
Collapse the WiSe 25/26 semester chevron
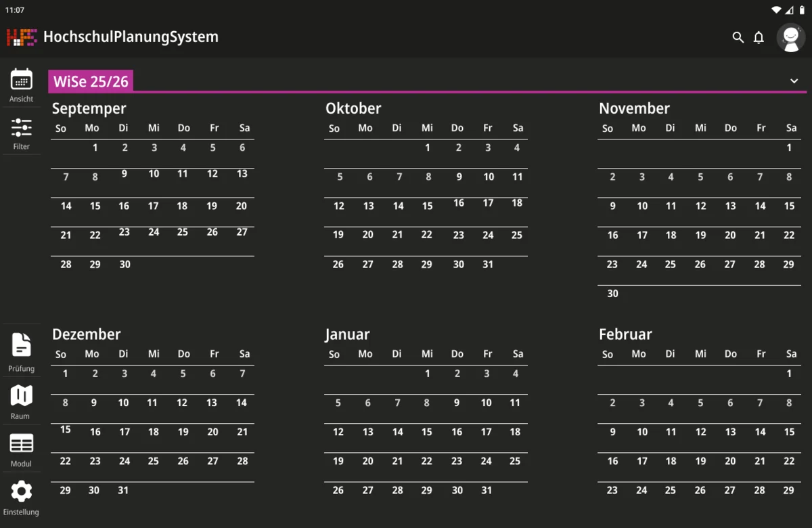tap(794, 81)
